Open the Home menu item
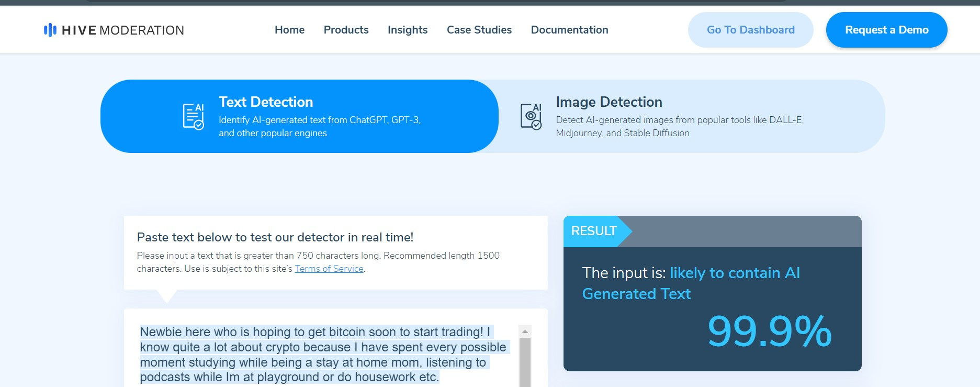Viewport: 980px width, 387px height. point(289,30)
